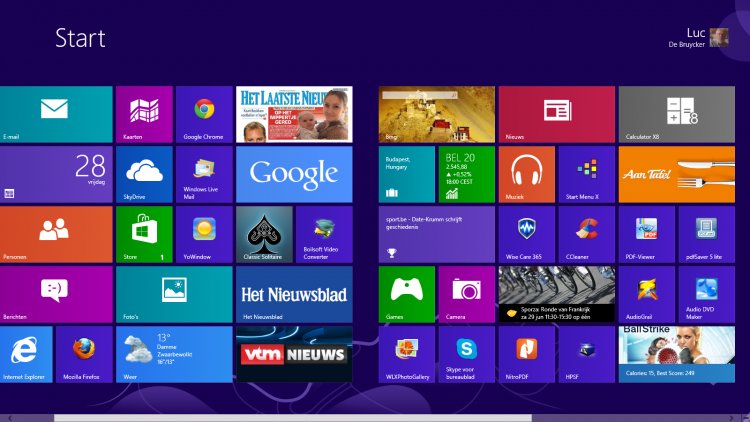Open the vtm Nieuws tile
Viewport: 750px width, 422px height.
click(x=294, y=353)
